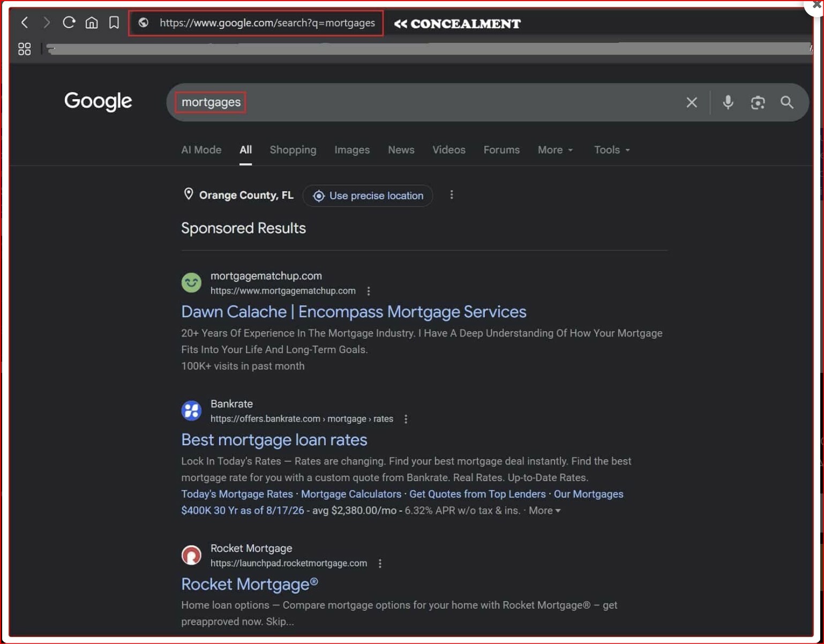Screen dimensions: 824x644
Task: Open the Our Mortgages sitelink
Action: click(x=589, y=494)
